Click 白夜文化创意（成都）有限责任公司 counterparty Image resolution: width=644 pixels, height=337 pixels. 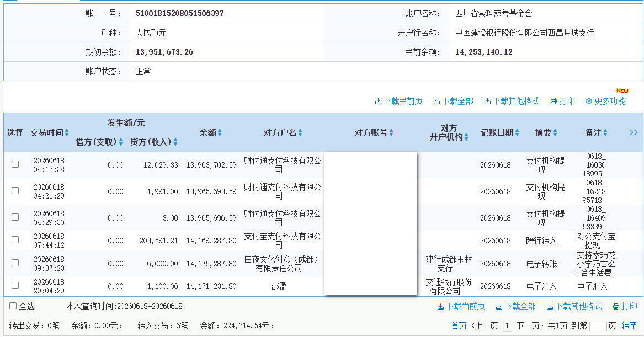click(281, 264)
